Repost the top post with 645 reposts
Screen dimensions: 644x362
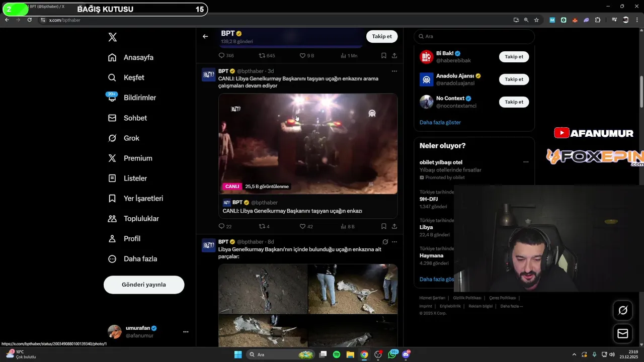(267, 55)
